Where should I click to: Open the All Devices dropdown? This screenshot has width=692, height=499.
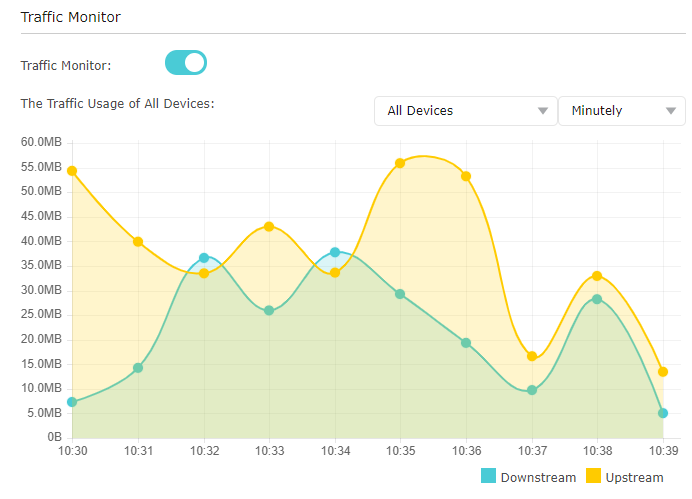click(x=465, y=111)
